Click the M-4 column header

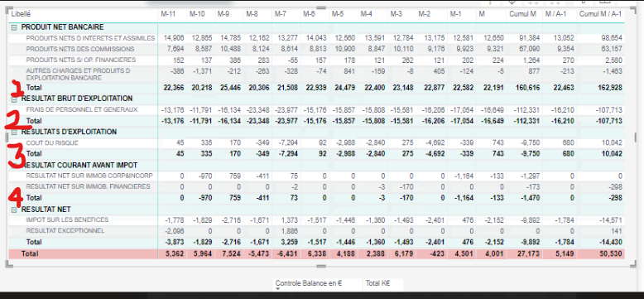point(367,14)
